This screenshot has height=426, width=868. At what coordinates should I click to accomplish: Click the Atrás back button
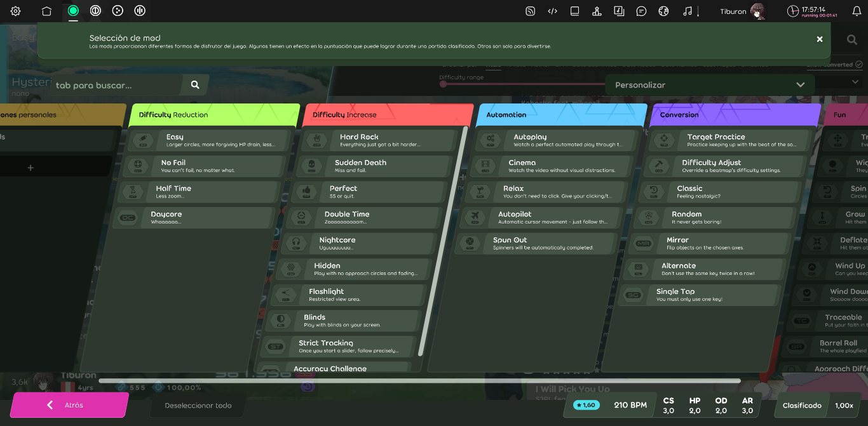[x=69, y=405]
